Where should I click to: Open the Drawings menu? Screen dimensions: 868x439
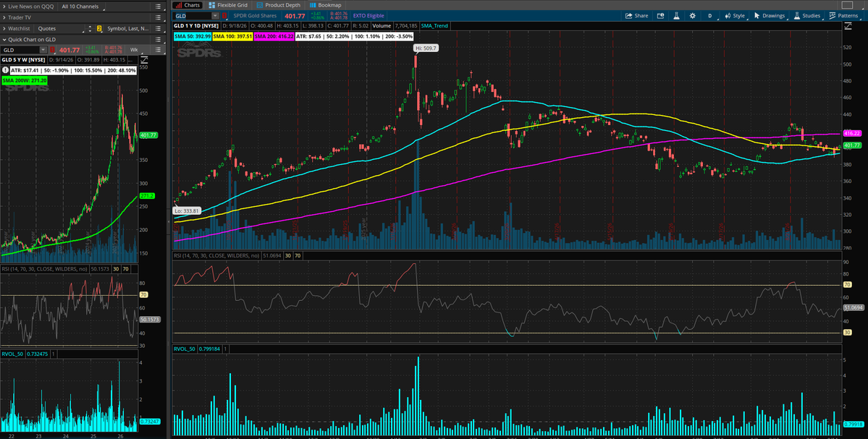769,16
